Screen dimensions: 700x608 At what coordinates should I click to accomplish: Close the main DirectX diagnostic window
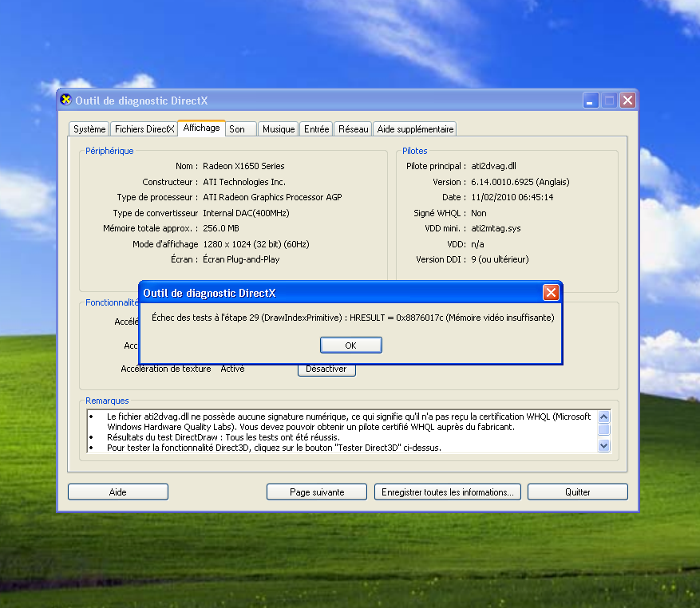click(x=627, y=101)
